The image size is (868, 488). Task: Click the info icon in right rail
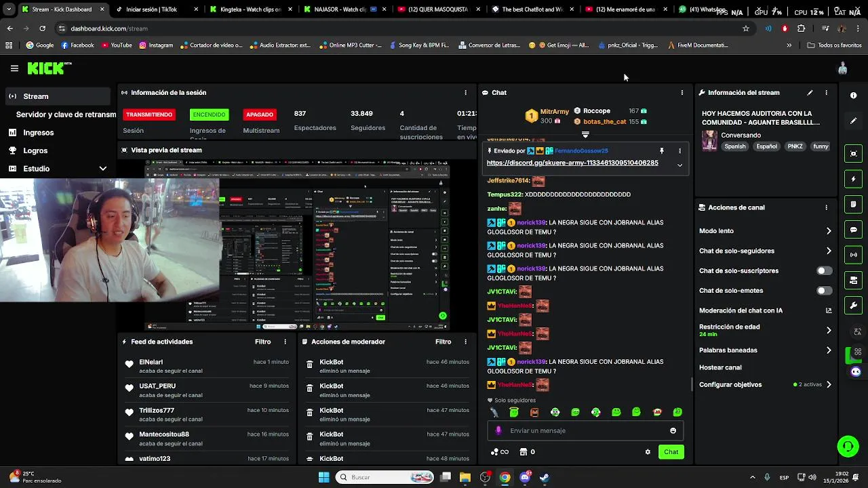pos(854,96)
